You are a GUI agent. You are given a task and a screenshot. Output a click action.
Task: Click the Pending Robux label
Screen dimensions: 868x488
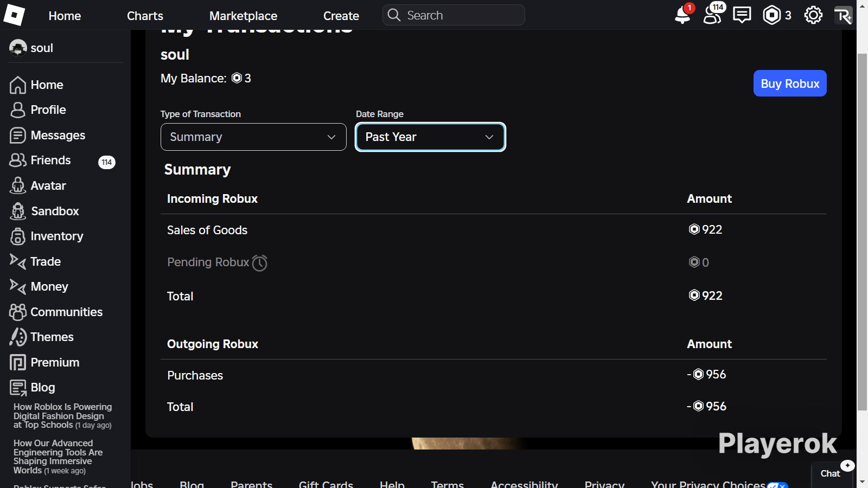point(208,262)
